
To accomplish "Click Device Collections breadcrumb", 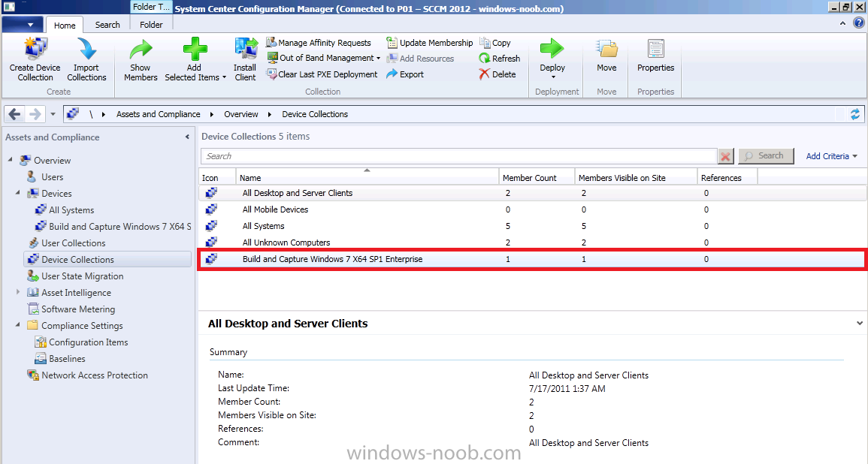I will (315, 114).
